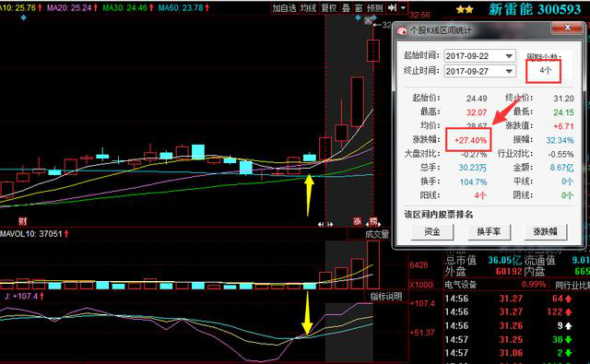The image size is (590, 364).
Task: Click the 窗 multi-window icon
Action: [359, 8]
